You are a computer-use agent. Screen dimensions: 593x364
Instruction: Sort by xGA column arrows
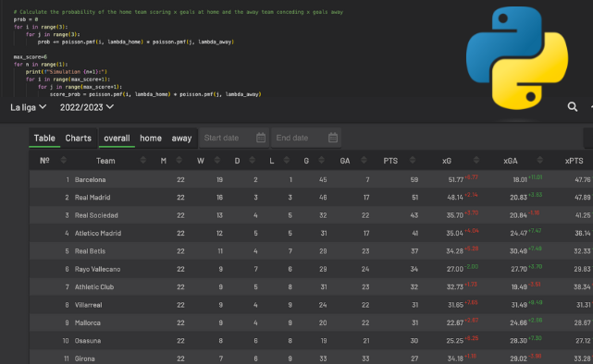[539, 160]
